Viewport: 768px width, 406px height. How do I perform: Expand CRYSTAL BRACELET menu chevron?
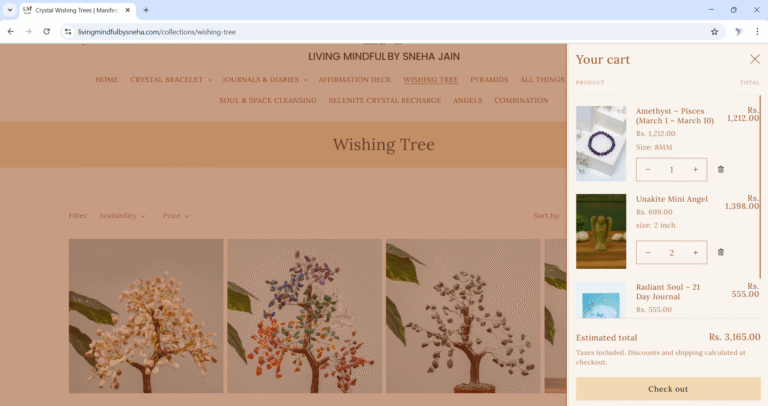pyautogui.click(x=210, y=80)
